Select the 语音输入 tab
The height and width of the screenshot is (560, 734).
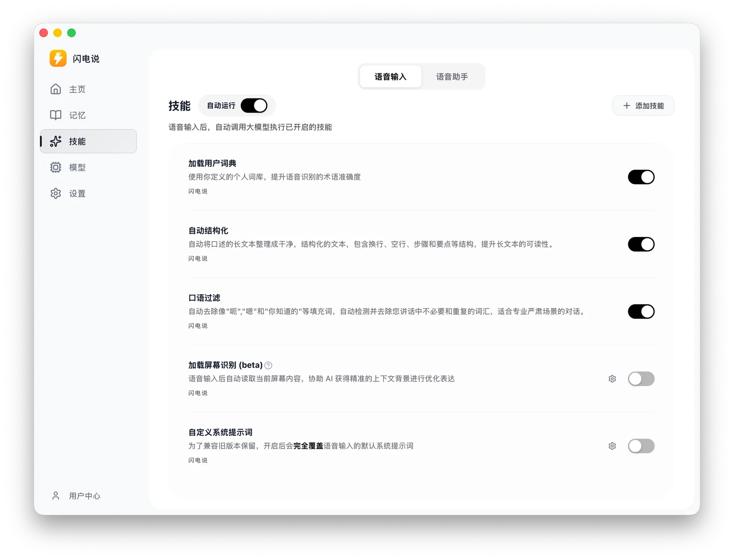click(390, 77)
